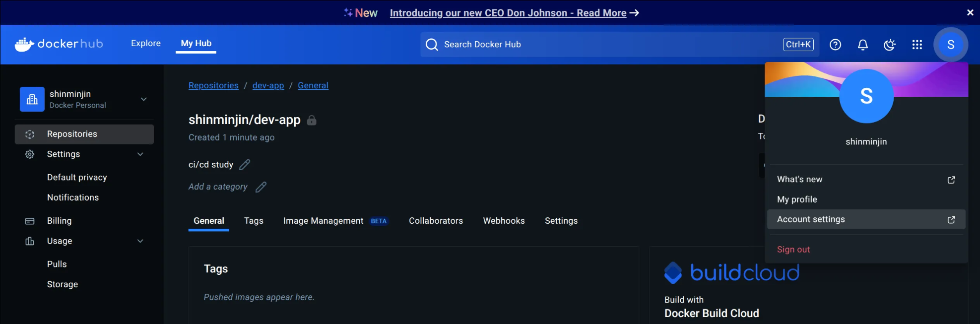
Task: Switch to the Tags tab
Action: point(254,221)
